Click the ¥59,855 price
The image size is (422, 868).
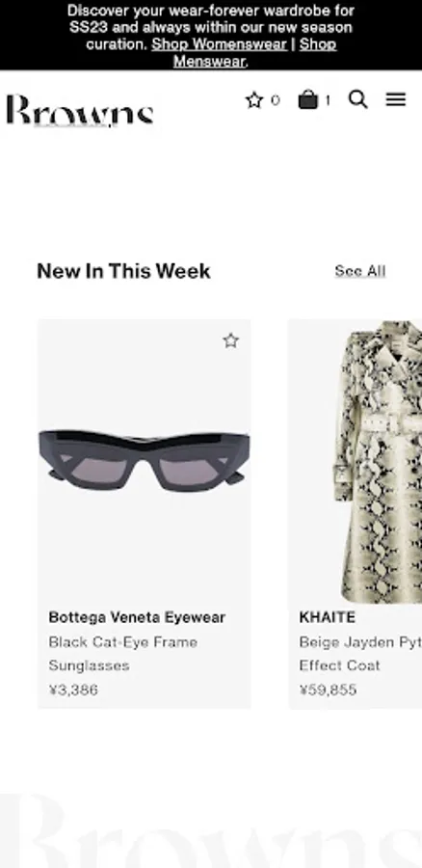click(328, 690)
